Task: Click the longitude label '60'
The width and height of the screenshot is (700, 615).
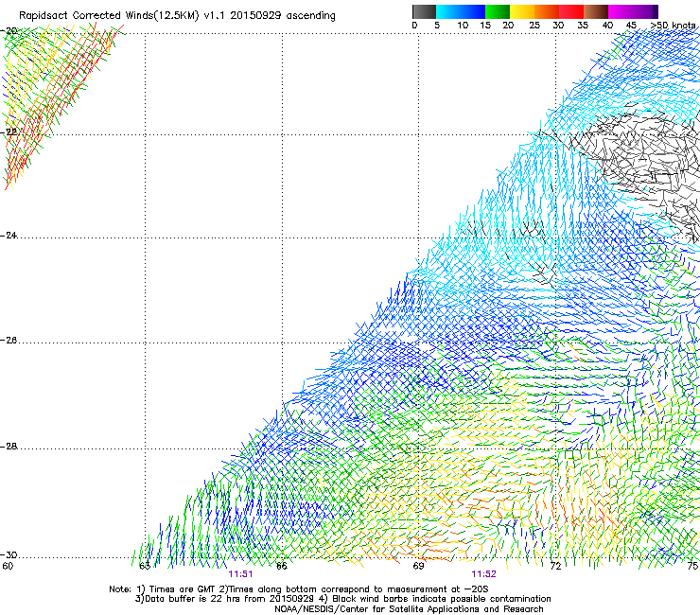Action: pos(8,566)
